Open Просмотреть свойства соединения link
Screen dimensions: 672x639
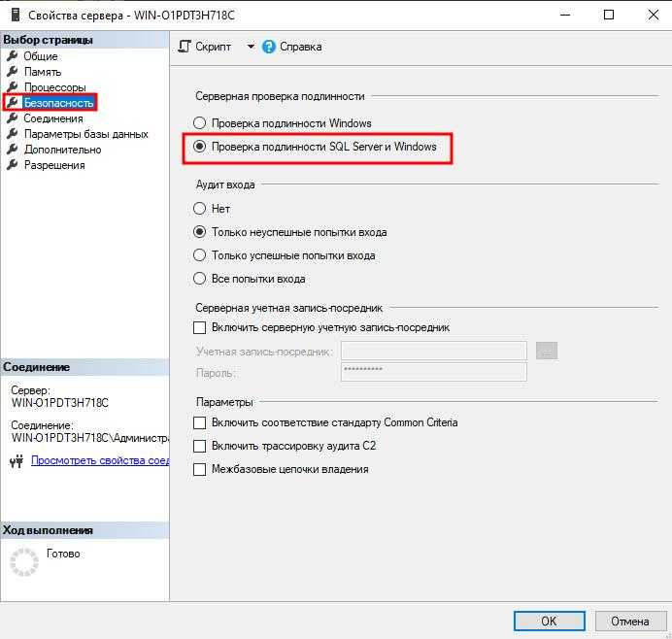coord(100,460)
